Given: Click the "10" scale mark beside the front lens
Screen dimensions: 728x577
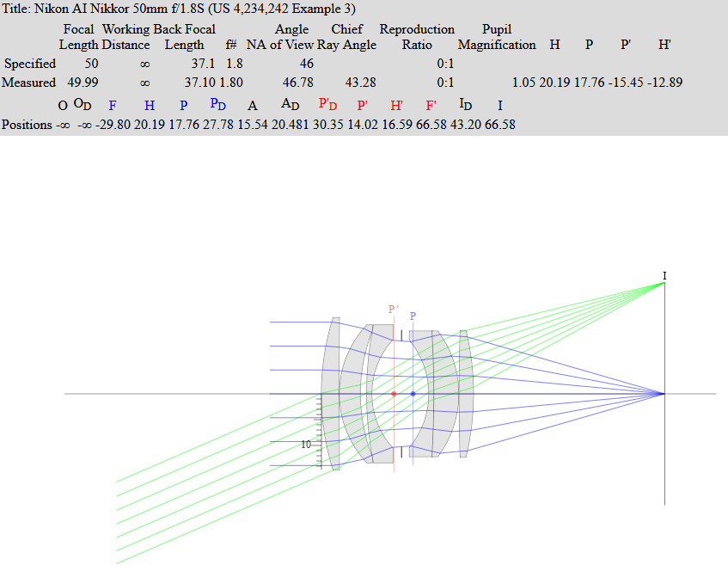Looking at the screenshot, I should point(305,445).
